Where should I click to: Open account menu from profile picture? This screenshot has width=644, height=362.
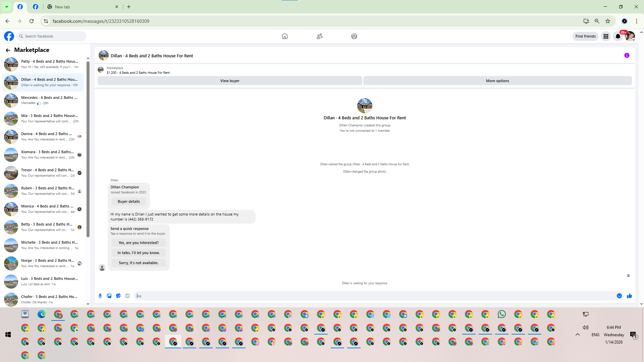[630, 36]
